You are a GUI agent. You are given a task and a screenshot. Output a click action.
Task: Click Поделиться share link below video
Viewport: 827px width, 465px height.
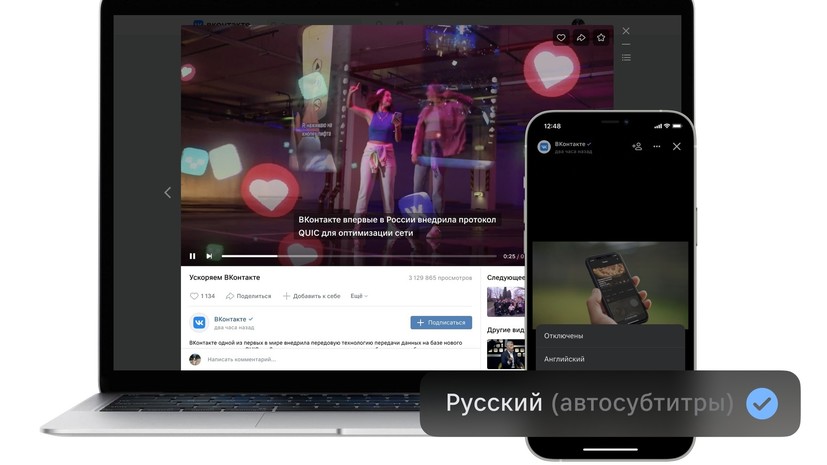(248, 296)
